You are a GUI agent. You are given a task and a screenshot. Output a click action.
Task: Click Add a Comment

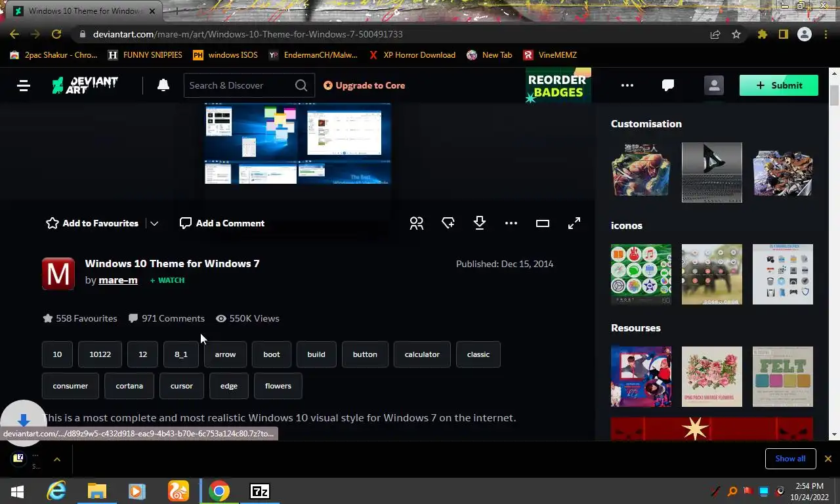click(222, 223)
